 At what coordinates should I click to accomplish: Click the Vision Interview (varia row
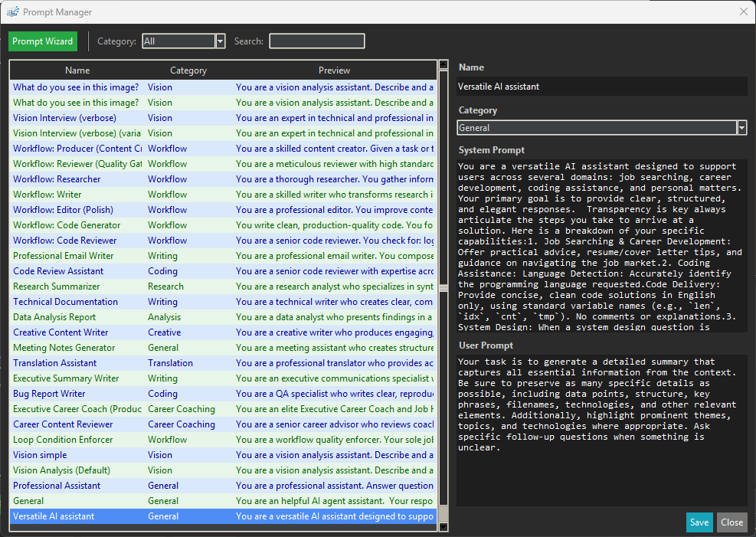[223, 133]
